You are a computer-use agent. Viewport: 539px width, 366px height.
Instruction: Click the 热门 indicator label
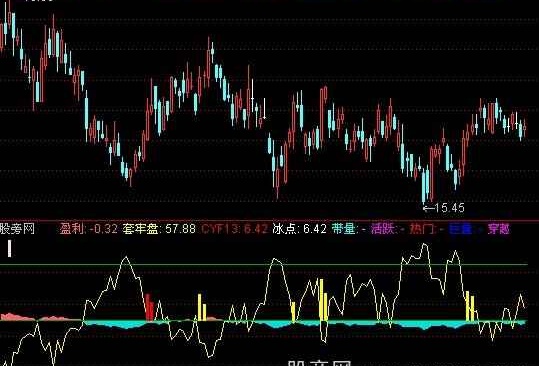[x=426, y=229]
